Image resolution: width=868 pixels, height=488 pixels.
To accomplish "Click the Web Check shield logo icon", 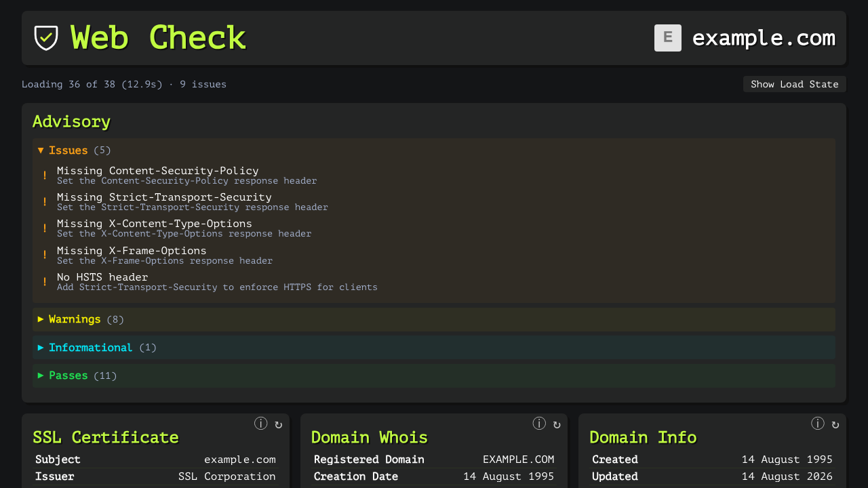I will pos(46,38).
